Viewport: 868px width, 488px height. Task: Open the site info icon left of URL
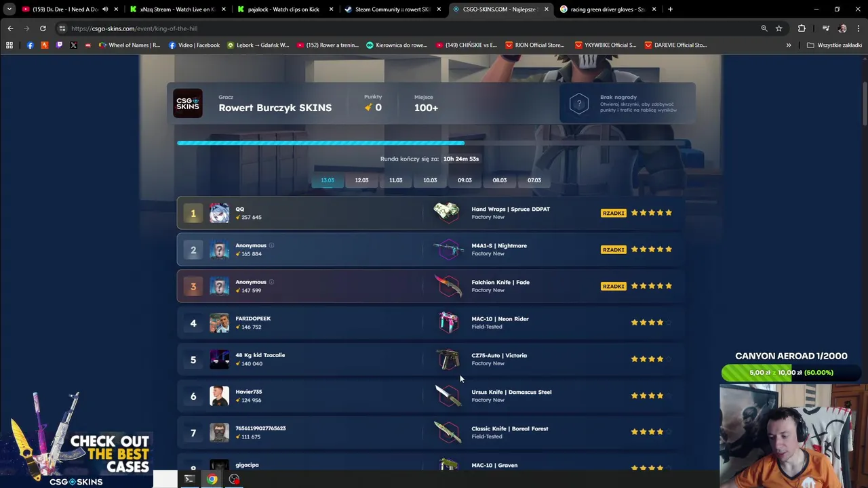tap(62, 28)
